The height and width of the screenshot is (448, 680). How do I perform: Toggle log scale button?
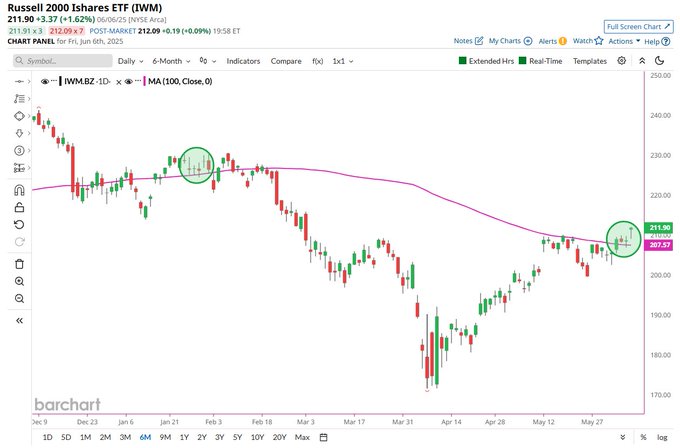pyautogui.click(x=662, y=437)
